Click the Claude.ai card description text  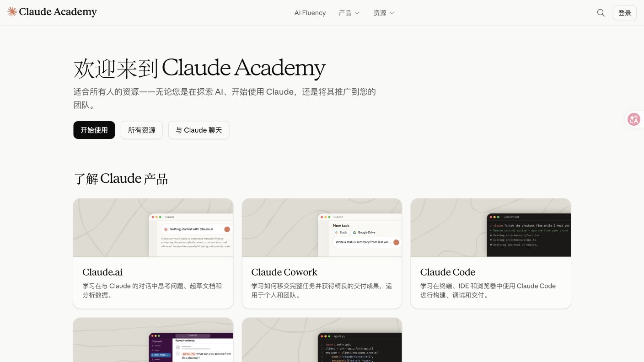point(152,290)
